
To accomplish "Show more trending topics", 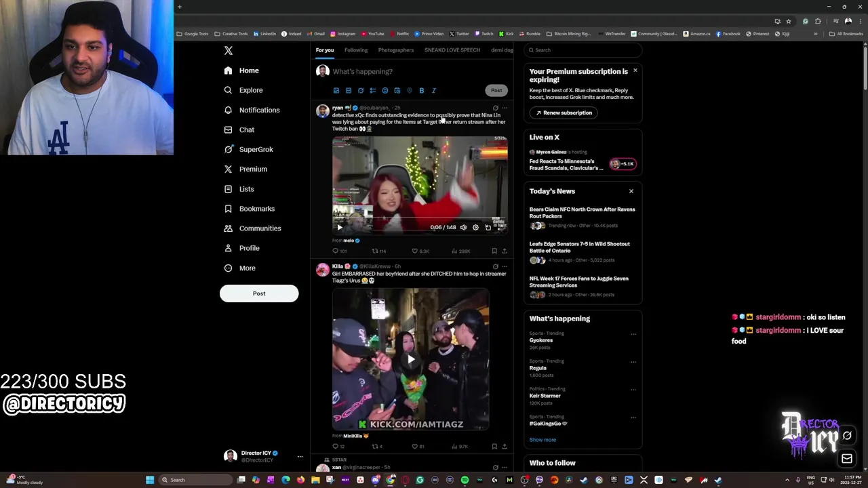I will coord(542,440).
